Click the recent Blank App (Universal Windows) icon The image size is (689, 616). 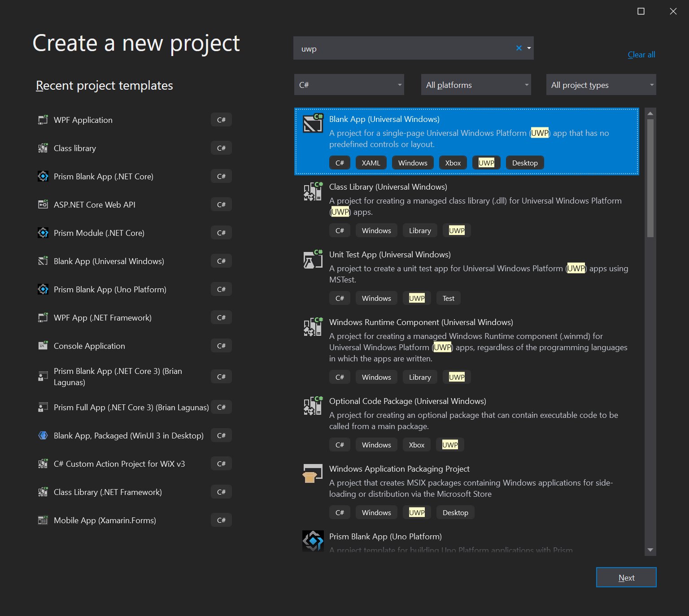[x=43, y=261]
